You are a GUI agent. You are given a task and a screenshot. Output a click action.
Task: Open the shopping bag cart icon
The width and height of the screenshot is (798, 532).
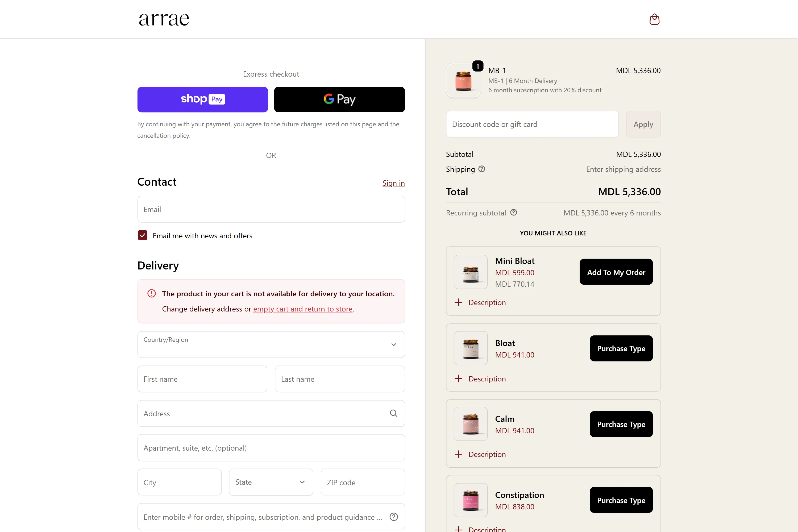654,19
